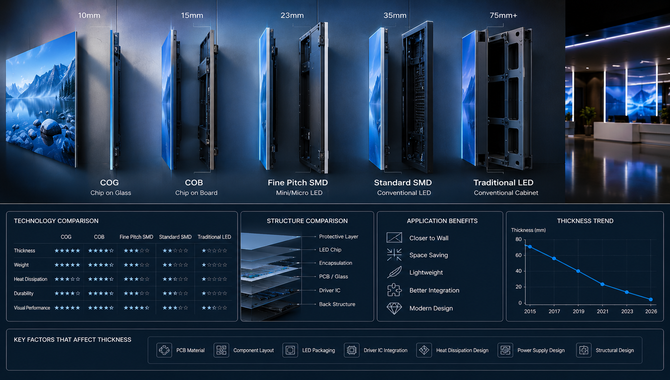Select the 2017 data point on trend line
The height and width of the screenshot is (380, 670).
click(x=554, y=259)
